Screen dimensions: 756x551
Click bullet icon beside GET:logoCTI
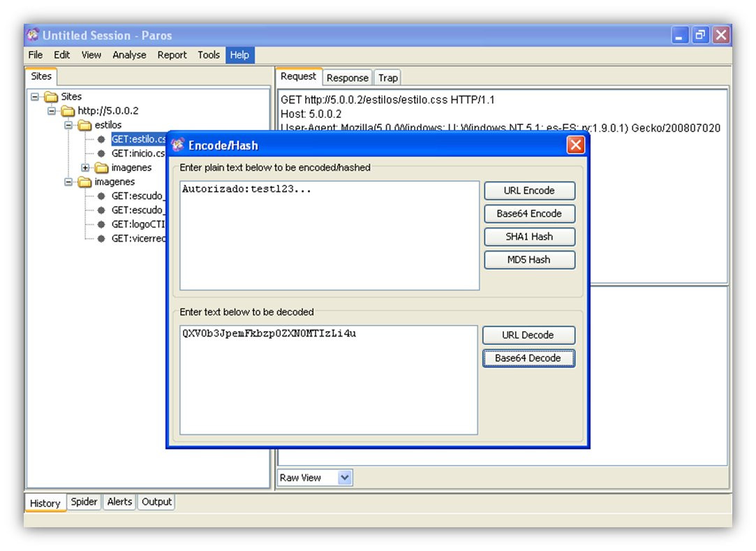pos(101,224)
